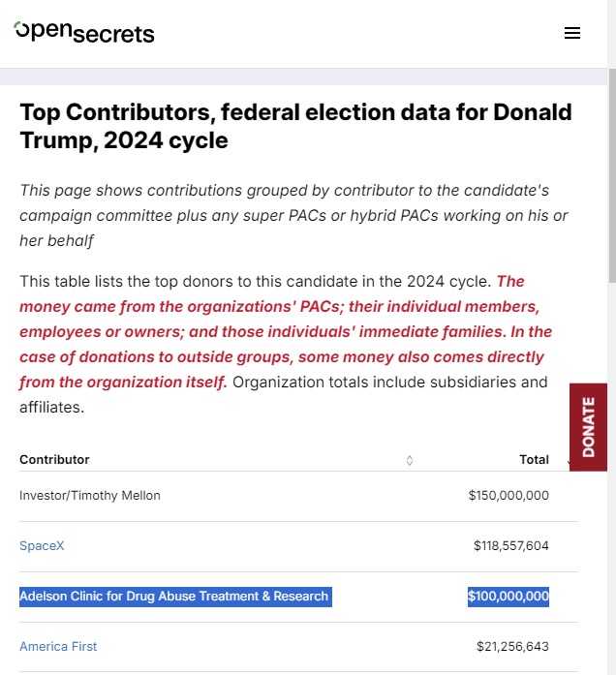Click the $150,000,000 total amount

click(508, 496)
